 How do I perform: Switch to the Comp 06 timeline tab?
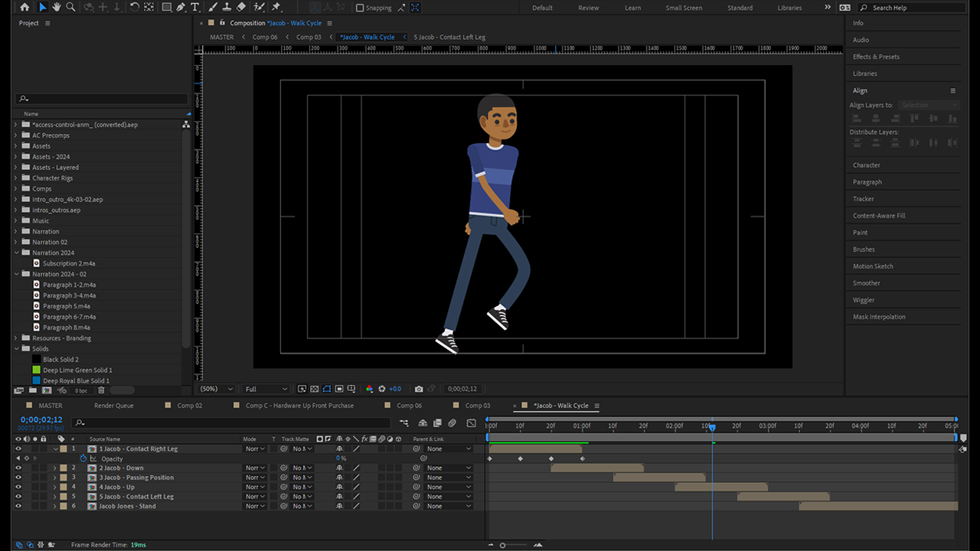click(409, 406)
